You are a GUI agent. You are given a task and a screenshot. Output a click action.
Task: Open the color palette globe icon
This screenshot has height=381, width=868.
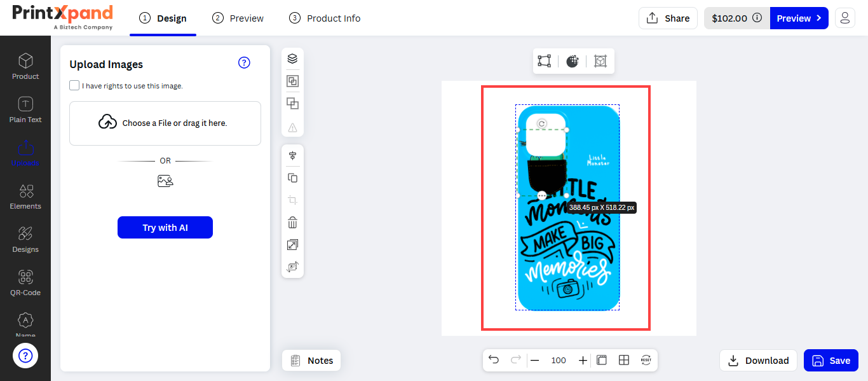coord(573,61)
